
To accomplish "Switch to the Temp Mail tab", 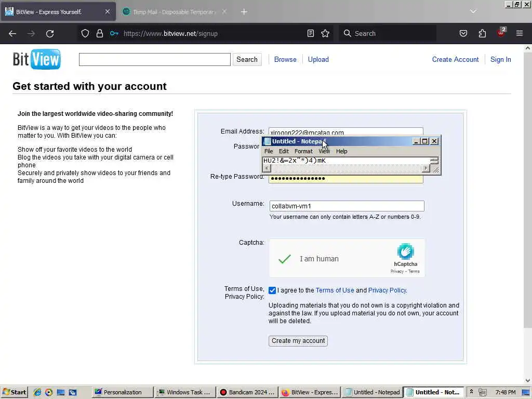I will pos(174,12).
